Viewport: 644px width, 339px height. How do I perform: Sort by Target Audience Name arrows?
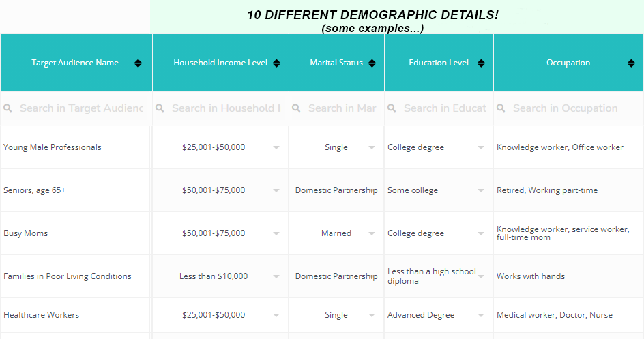(x=138, y=63)
